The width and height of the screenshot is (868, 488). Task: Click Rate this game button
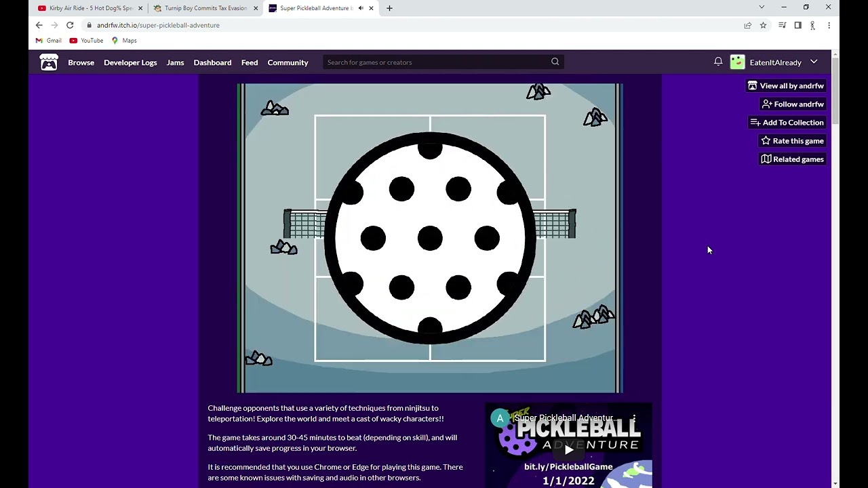click(x=792, y=141)
